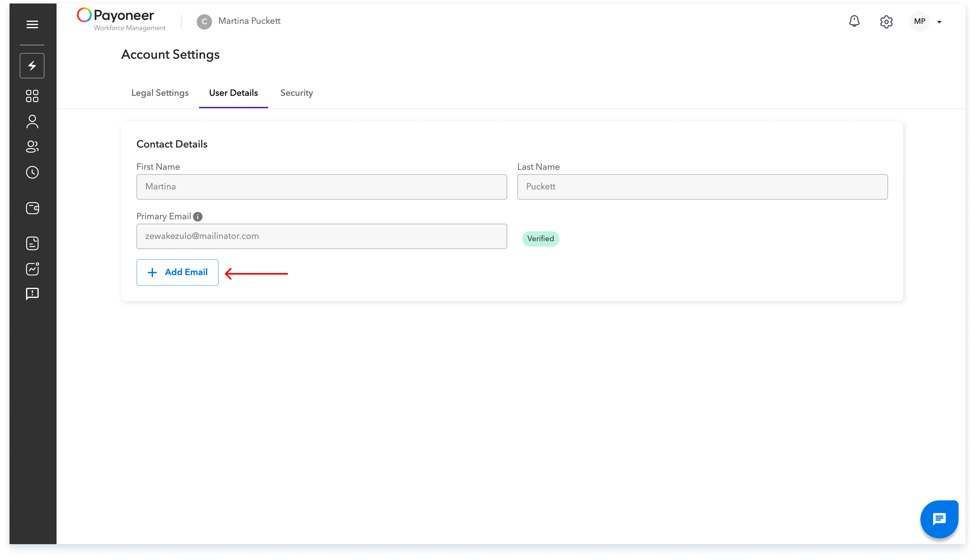Click the lightning bolt quick actions icon
The image size is (975, 560).
[32, 66]
